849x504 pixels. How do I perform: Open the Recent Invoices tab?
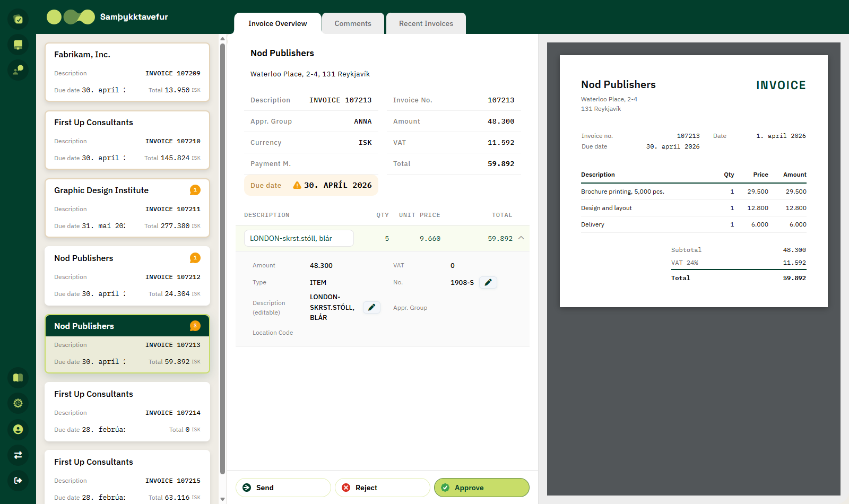426,23
